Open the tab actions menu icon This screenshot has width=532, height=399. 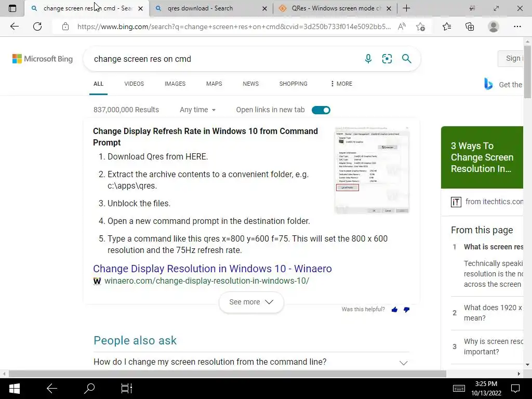tap(12, 8)
